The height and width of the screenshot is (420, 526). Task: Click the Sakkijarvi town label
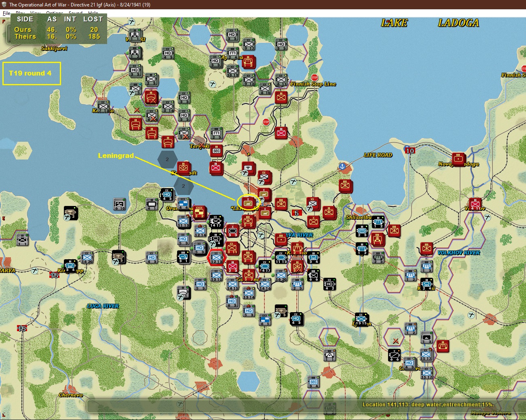click(x=54, y=48)
